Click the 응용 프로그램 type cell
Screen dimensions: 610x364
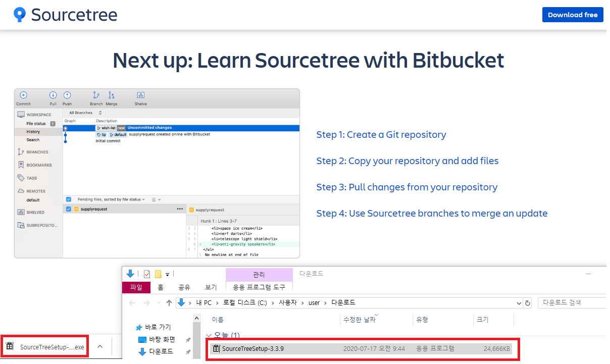coord(435,348)
